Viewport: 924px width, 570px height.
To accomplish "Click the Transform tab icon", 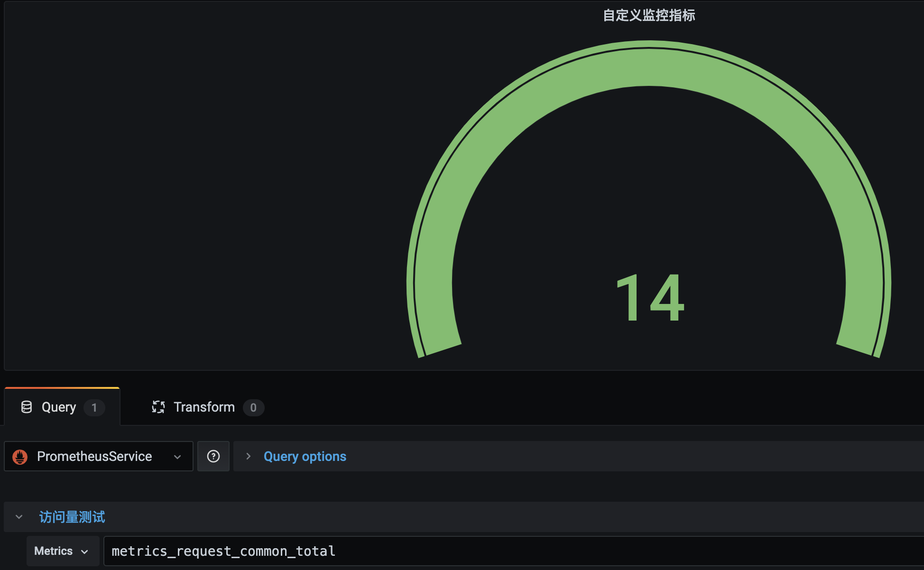I will pos(158,407).
